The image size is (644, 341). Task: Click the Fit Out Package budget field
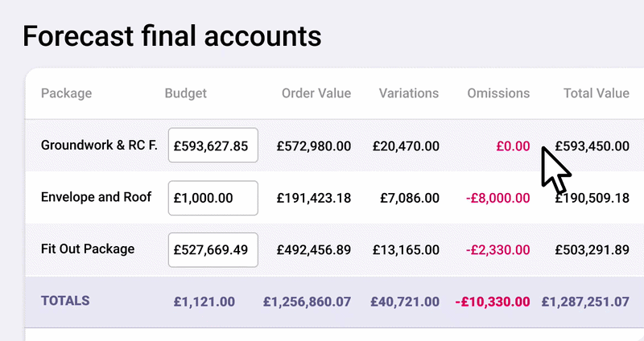tap(213, 249)
